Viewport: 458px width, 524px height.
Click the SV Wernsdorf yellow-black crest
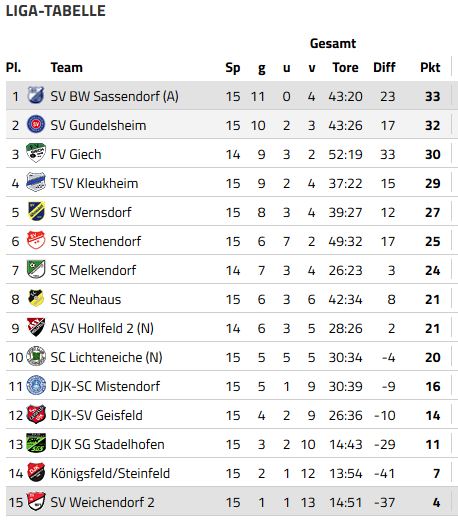point(36,211)
